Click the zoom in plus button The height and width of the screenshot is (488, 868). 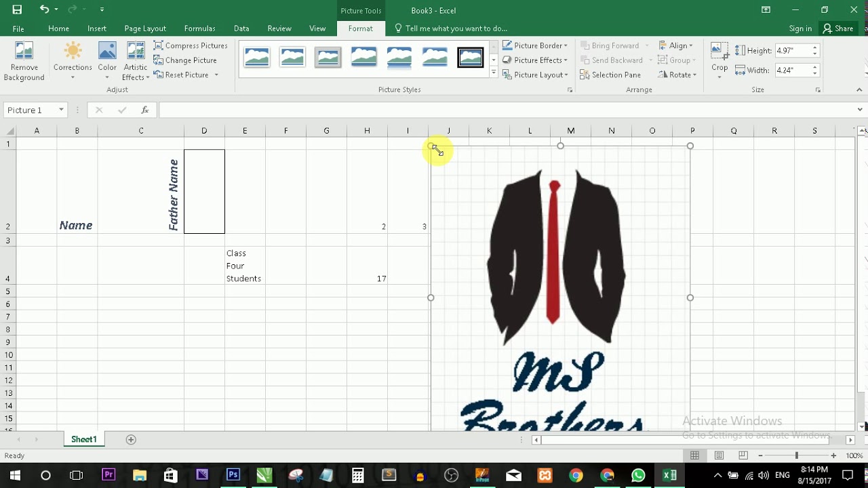[833, 455]
